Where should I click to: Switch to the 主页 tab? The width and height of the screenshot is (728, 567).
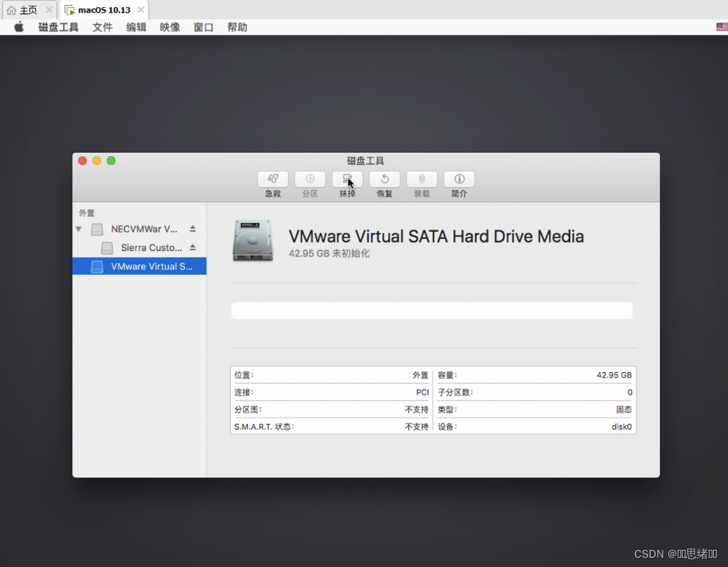[x=28, y=10]
